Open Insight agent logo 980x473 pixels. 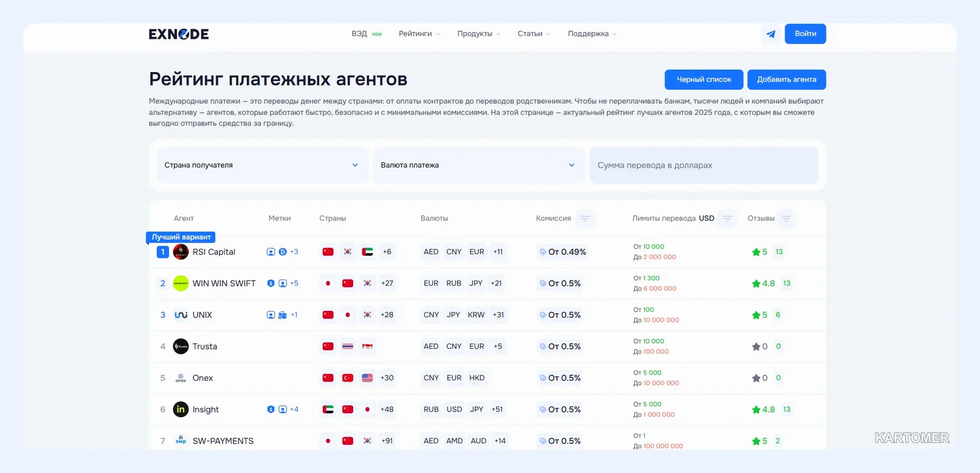point(181,410)
